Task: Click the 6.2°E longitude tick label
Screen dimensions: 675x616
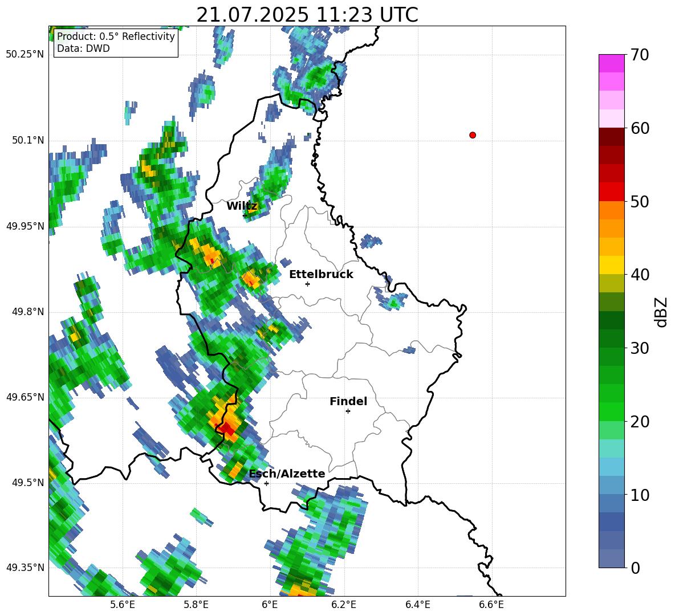Action: click(x=344, y=605)
